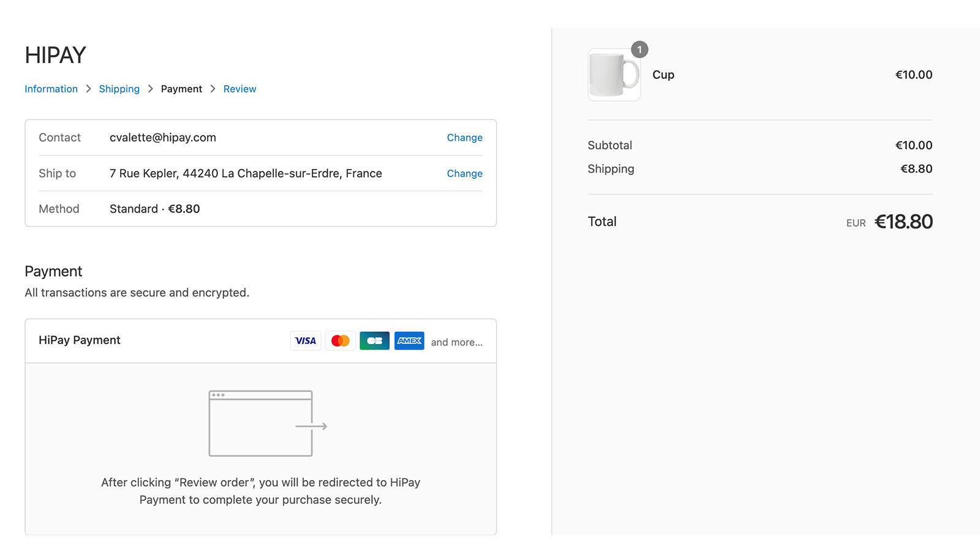Click the quantity badge on the Cup
The image size is (980, 551).
point(639,50)
